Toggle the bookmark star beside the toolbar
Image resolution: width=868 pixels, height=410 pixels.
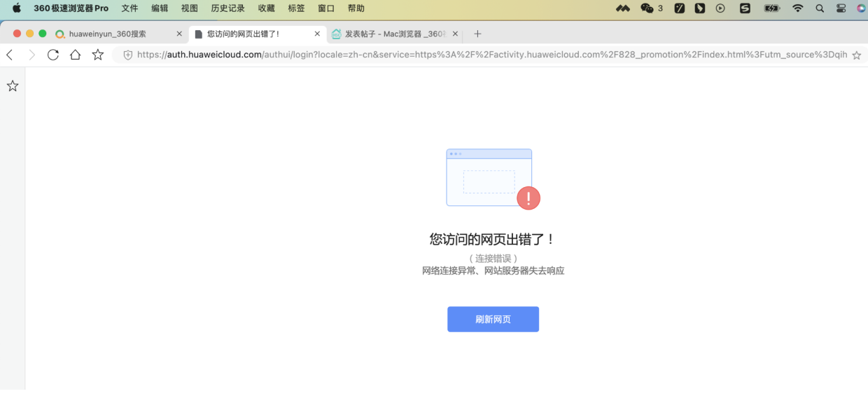coord(98,54)
